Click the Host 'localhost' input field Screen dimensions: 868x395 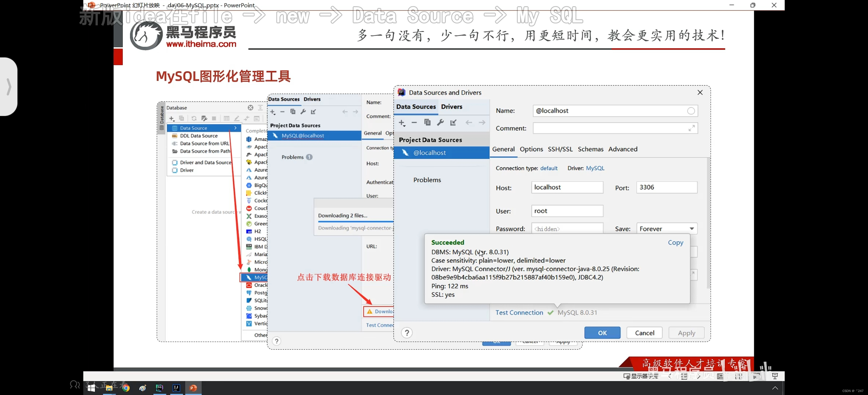pos(567,187)
